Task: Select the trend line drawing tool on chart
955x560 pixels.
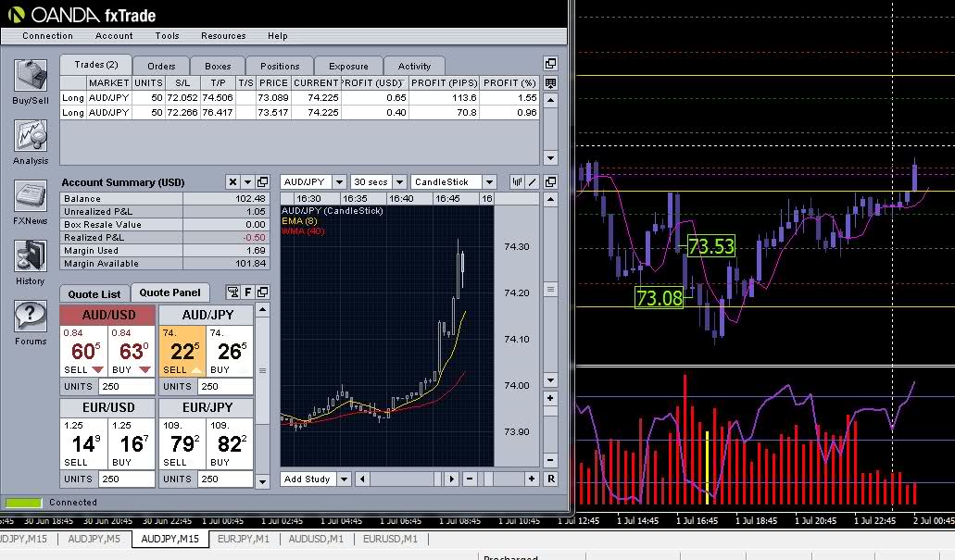Action: (x=533, y=182)
